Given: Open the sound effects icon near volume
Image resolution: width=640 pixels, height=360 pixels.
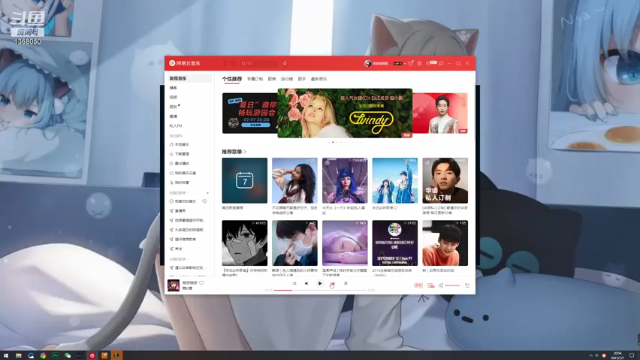Looking at the screenshot, I should click(431, 285).
